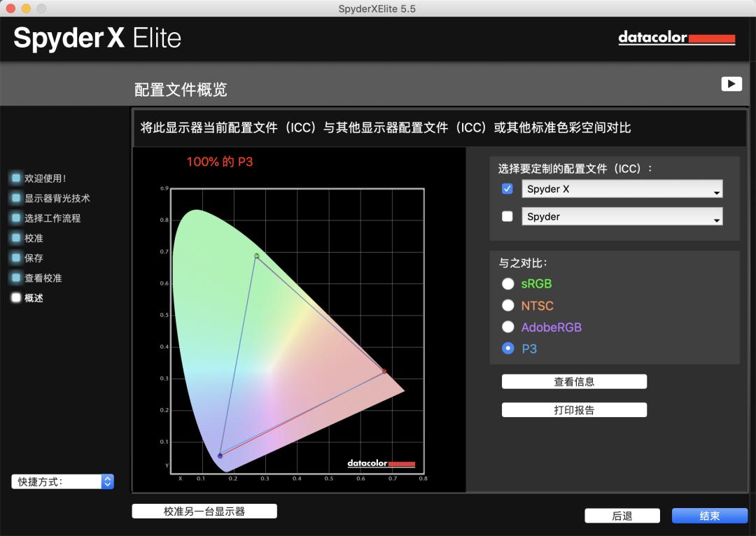
Task: Click the sRGB label text
Action: pyautogui.click(x=536, y=284)
